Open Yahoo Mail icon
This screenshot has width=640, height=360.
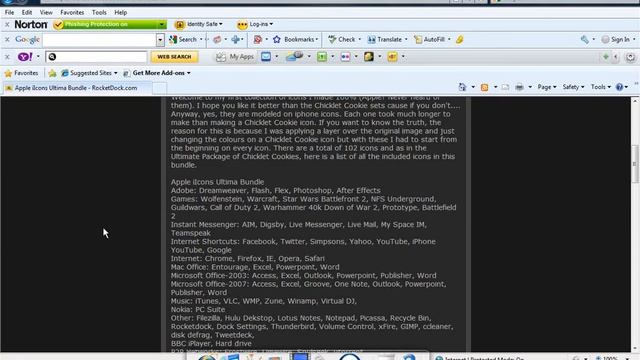(266, 57)
